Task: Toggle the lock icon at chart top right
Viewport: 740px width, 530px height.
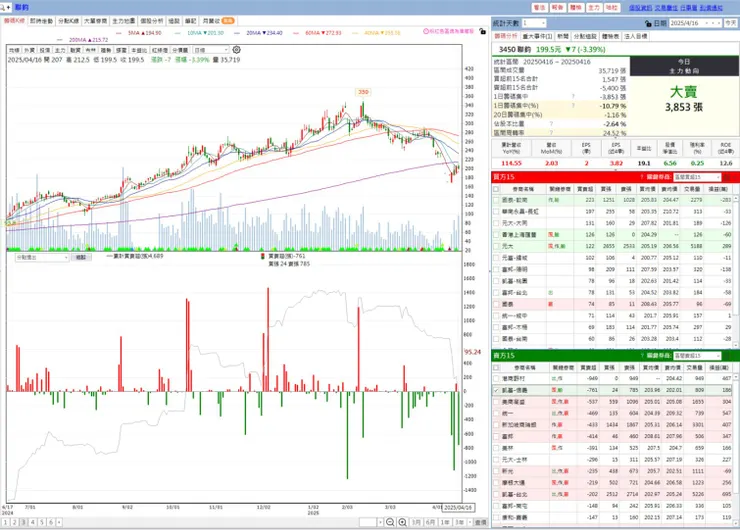Action: click(x=482, y=31)
